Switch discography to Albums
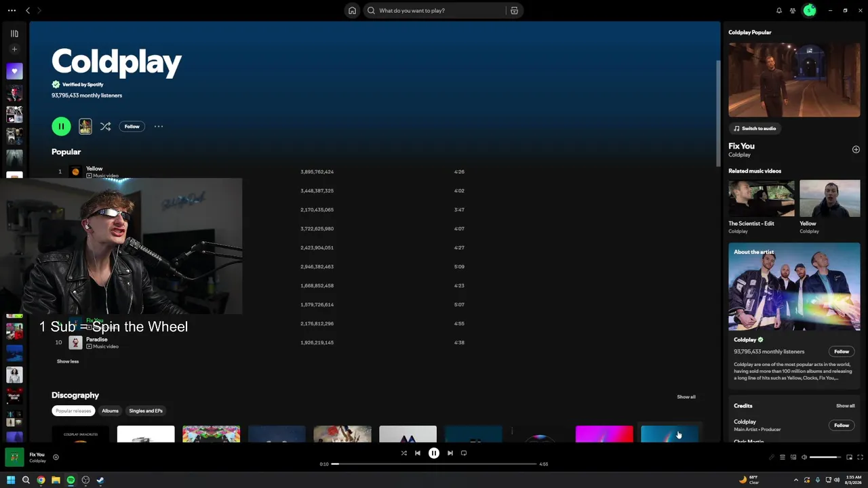868x488 pixels. point(110,411)
